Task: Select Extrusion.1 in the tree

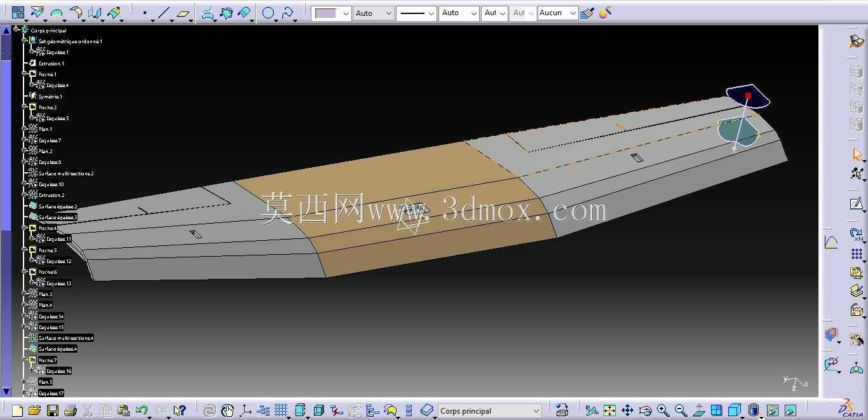Action: tap(51, 64)
